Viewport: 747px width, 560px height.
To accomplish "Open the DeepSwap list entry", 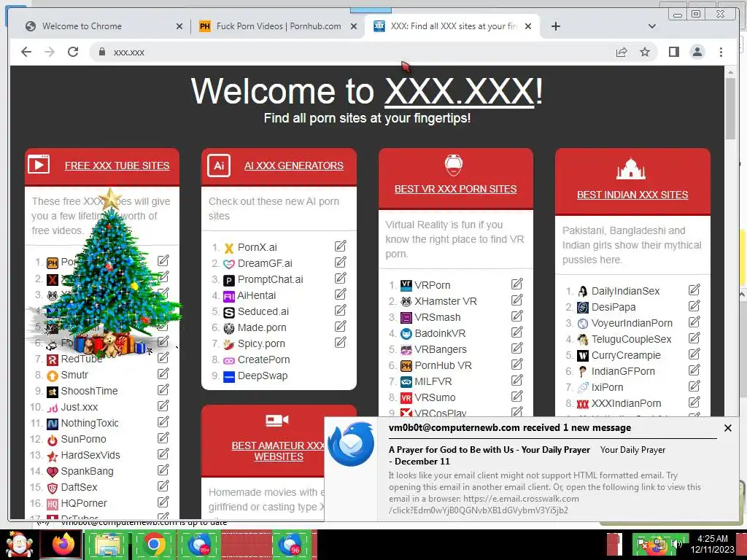I will pyautogui.click(x=263, y=376).
